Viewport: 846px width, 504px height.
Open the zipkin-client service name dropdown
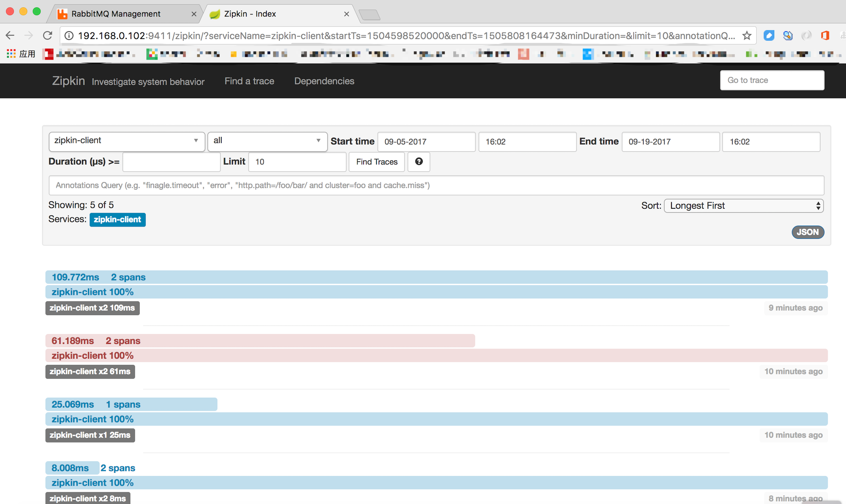127,141
